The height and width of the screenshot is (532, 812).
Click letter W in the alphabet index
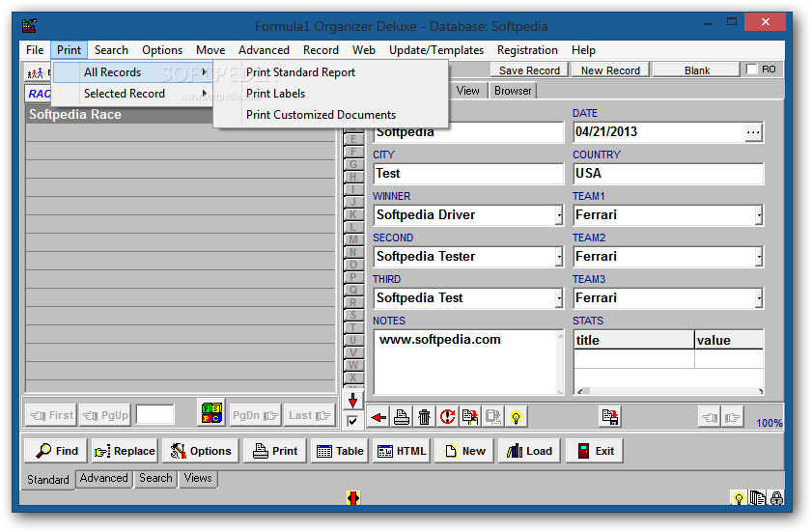[353, 365]
